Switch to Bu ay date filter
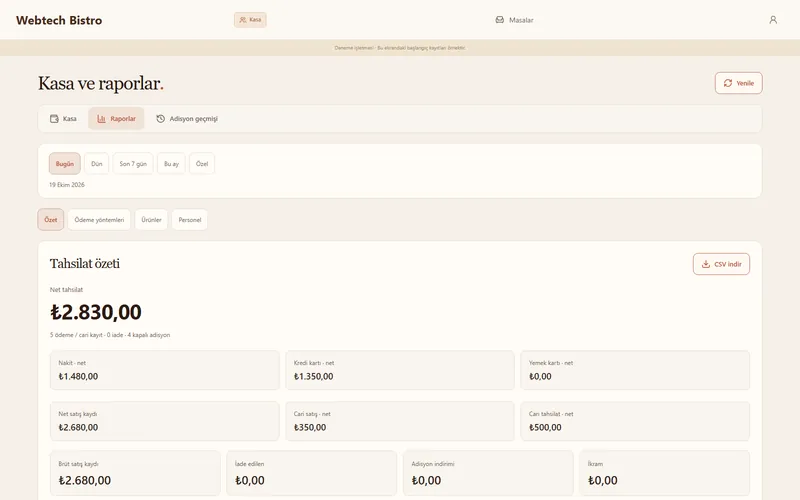Image resolution: width=800 pixels, height=500 pixels. 171,164
